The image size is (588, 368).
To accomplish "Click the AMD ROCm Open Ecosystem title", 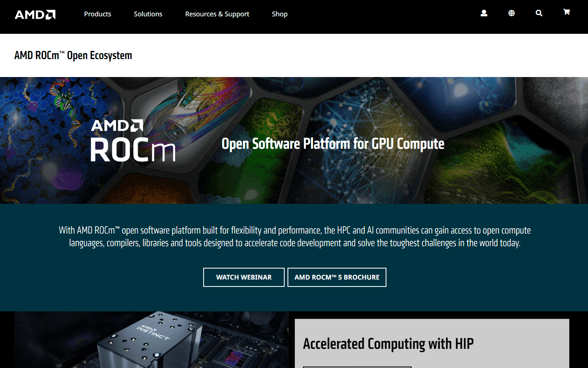I will click(x=73, y=55).
